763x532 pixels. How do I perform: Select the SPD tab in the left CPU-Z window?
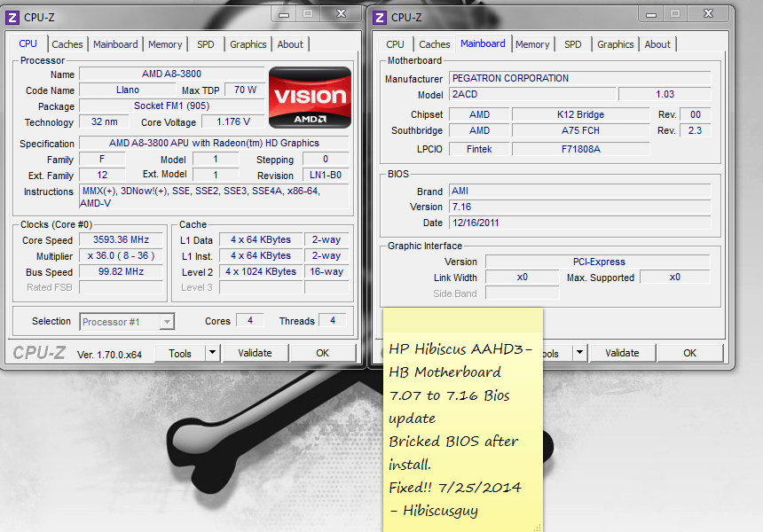[x=205, y=44]
